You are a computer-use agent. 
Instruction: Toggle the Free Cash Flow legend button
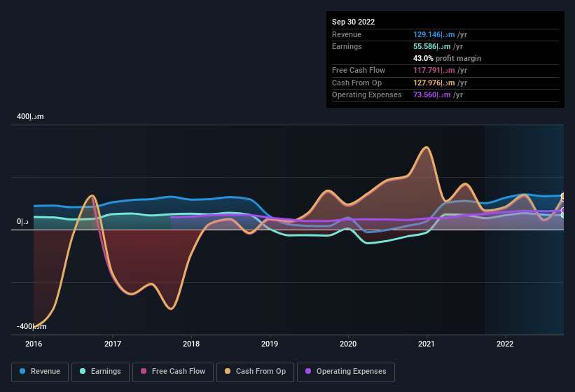(173, 372)
